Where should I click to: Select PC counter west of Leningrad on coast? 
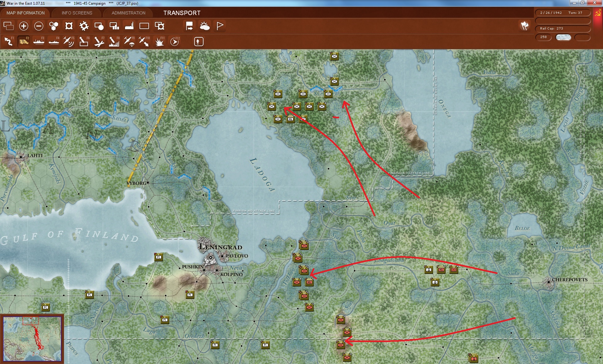[x=159, y=257]
